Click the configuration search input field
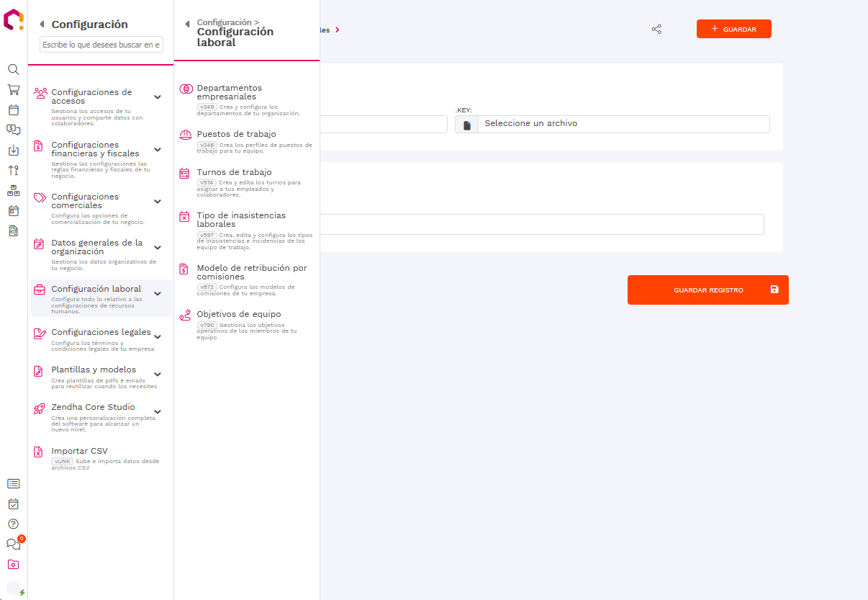Image resolution: width=868 pixels, height=600 pixels. coord(101,45)
